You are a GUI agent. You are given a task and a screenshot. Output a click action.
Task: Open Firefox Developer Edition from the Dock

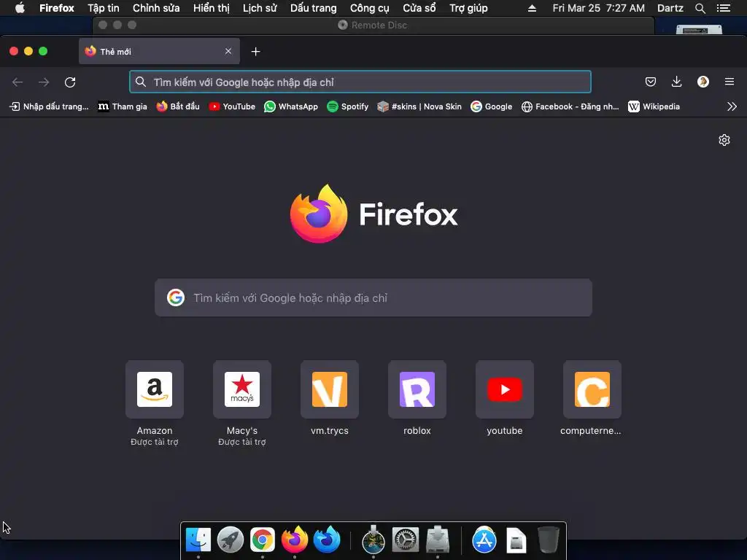point(327,540)
